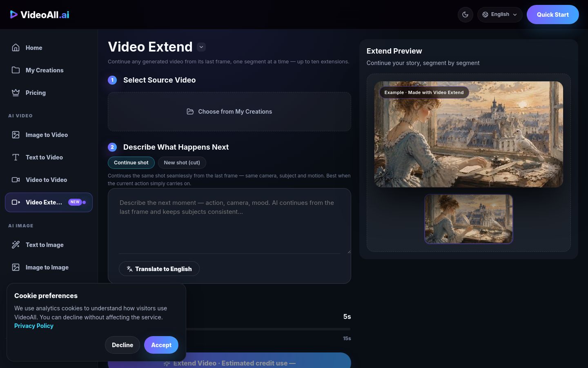Click the large example preview image
The image size is (588, 368).
tap(469, 134)
